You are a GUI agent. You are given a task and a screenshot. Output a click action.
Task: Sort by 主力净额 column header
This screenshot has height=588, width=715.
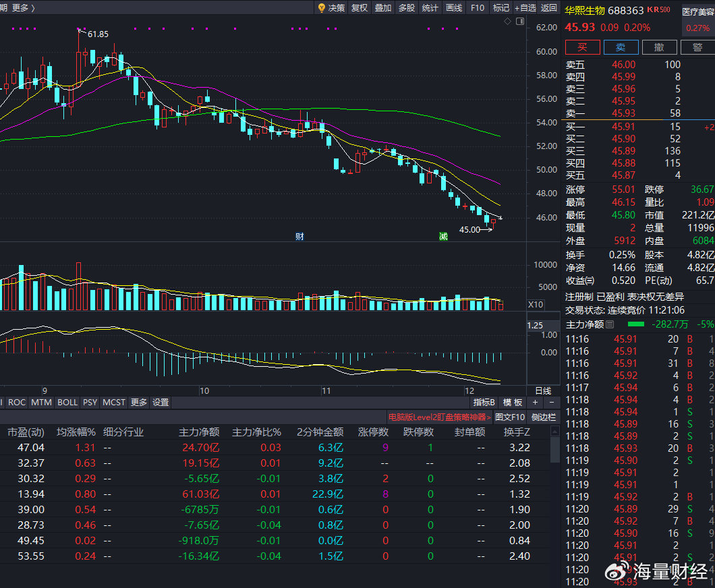click(x=199, y=432)
